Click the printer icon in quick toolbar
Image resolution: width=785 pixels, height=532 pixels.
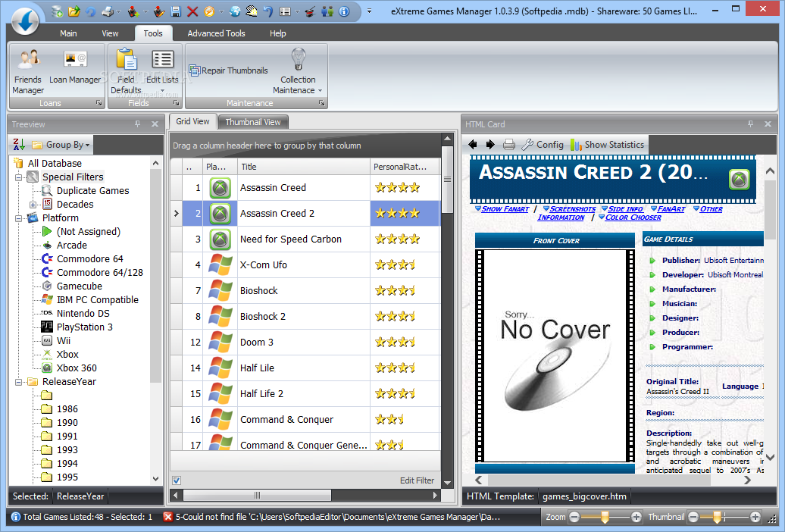coord(108,11)
